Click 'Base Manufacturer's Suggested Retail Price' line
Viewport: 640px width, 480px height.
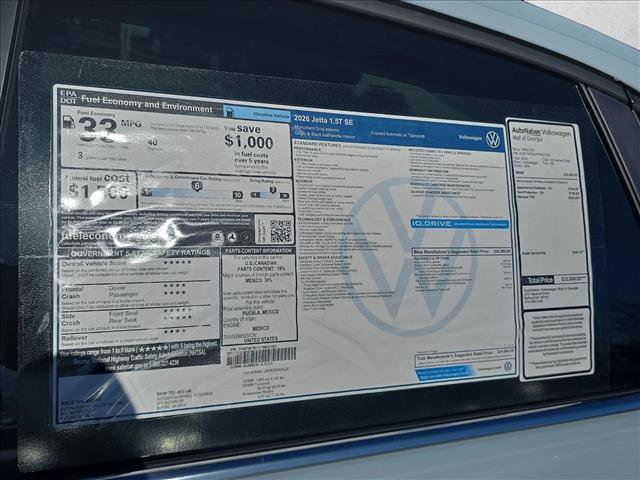[x=462, y=252]
